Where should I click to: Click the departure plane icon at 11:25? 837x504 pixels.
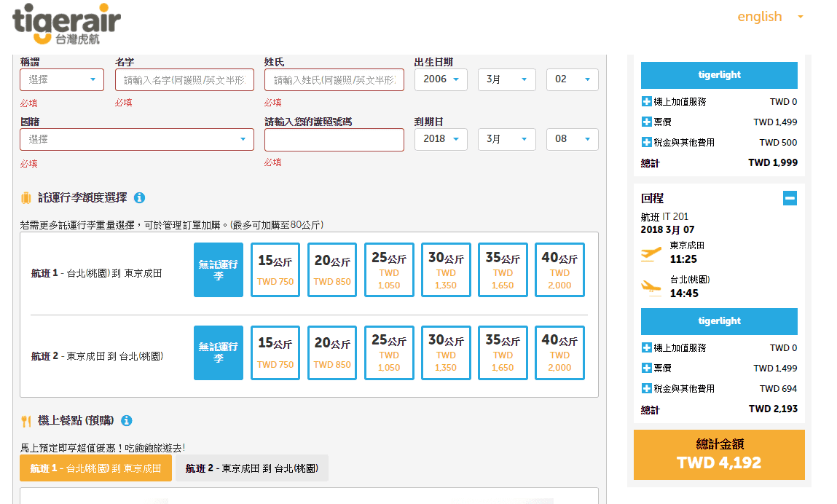(x=651, y=253)
